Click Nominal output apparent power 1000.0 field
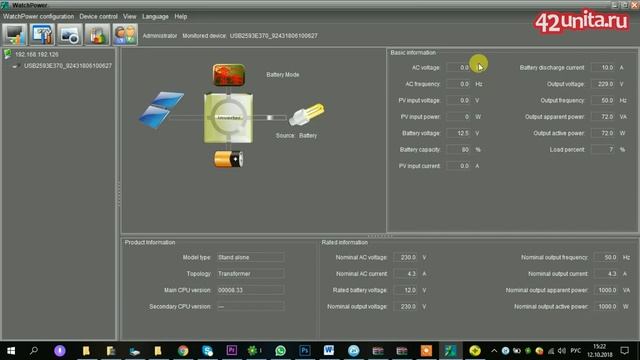The image size is (640, 360). point(606,290)
